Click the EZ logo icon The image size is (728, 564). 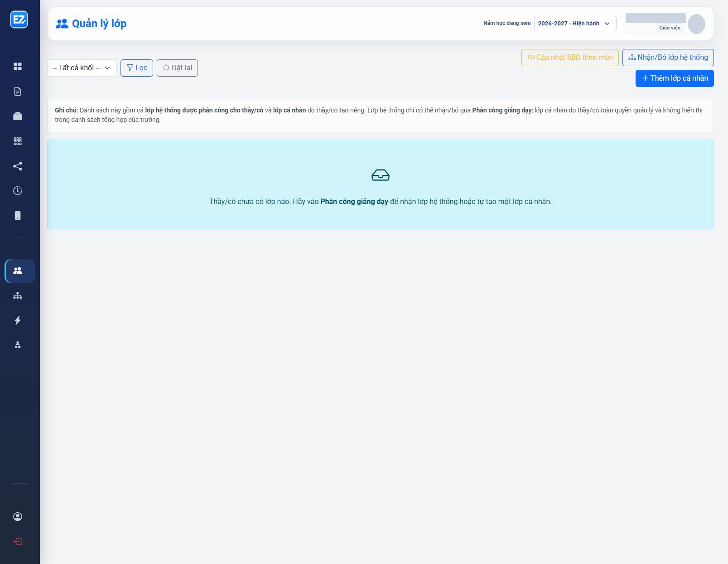[x=19, y=19]
